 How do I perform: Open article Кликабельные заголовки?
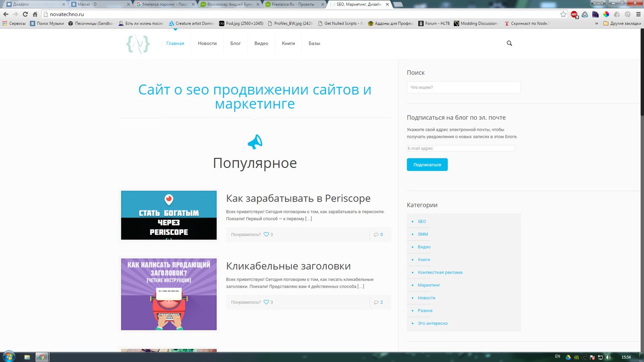point(288,266)
